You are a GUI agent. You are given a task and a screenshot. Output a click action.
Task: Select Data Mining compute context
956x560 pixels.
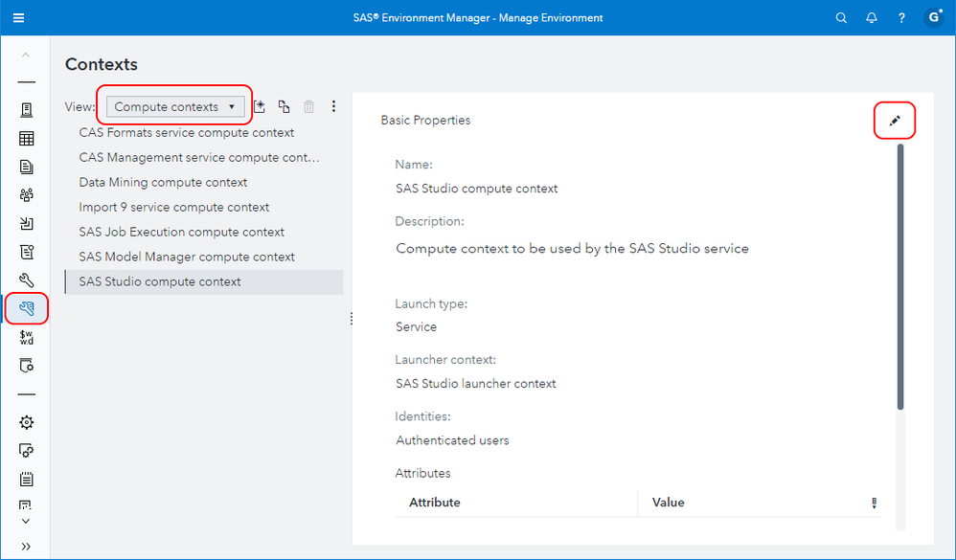click(x=163, y=182)
